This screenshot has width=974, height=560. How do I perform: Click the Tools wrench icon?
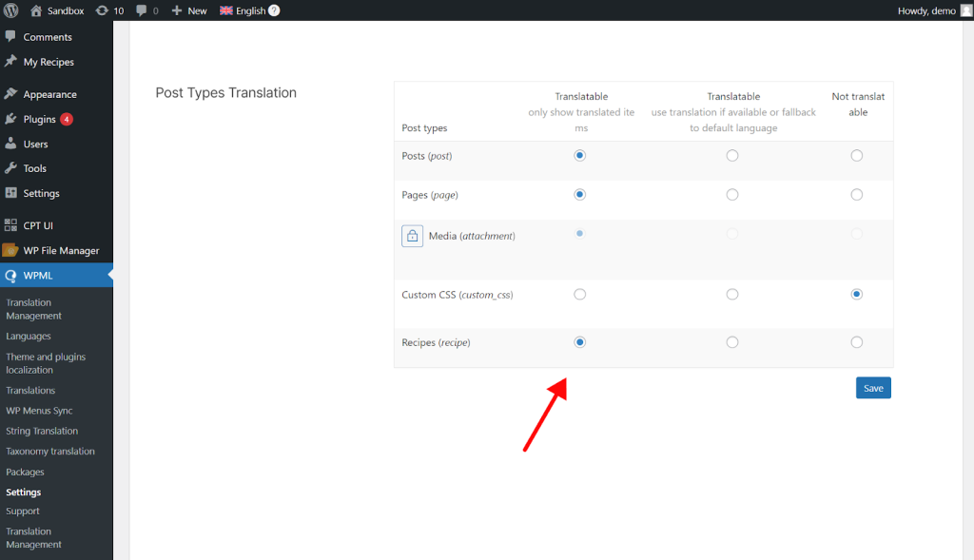(x=10, y=167)
